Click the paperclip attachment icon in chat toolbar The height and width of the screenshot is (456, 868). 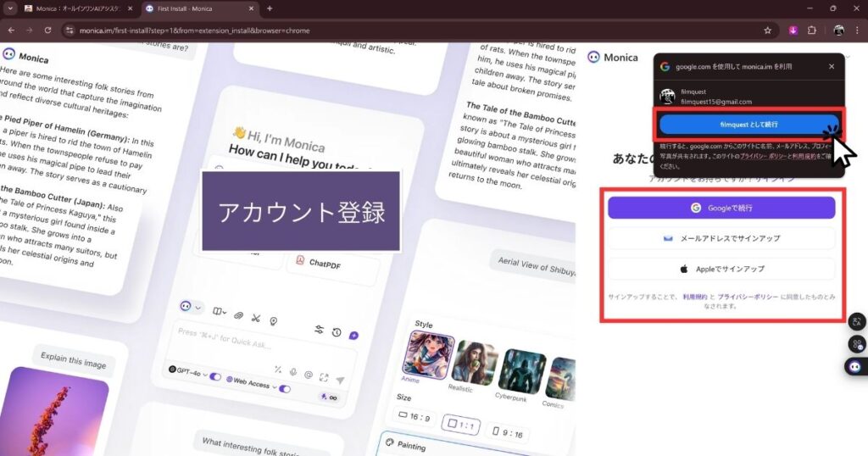pyautogui.click(x=239, y=314)
